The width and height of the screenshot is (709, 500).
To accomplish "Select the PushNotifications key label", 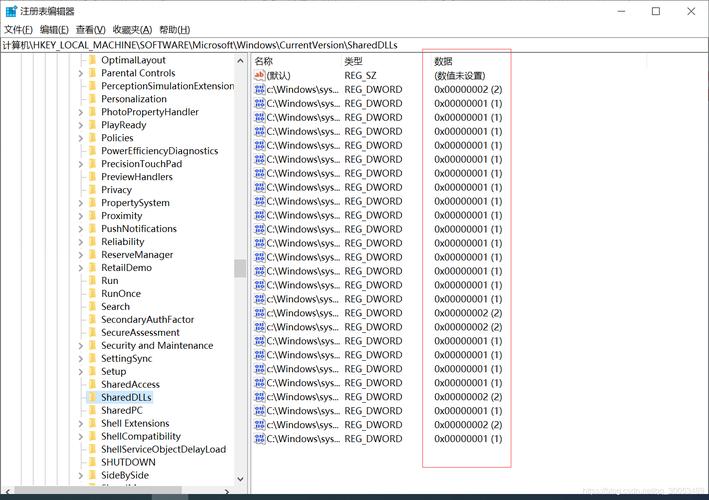I will [x=139, y=229].
